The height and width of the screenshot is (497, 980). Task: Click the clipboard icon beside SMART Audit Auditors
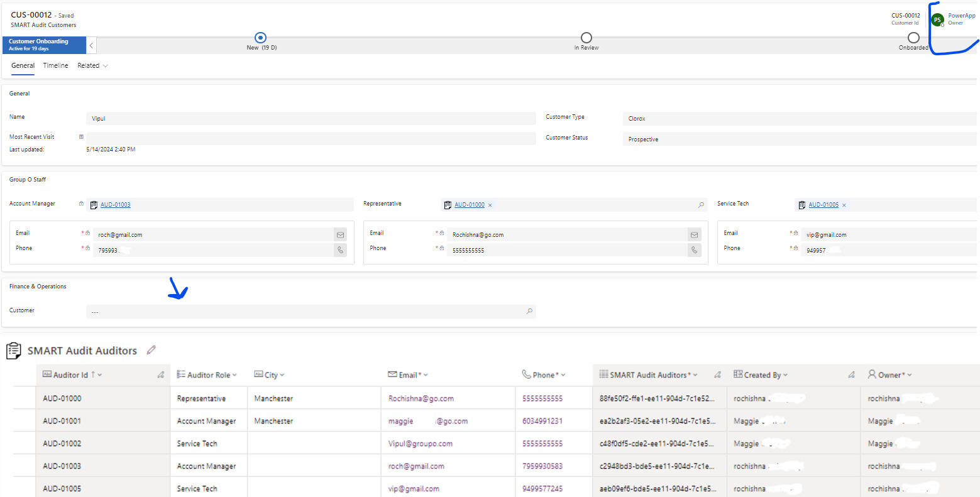pyautogui.click(x=13, y=350)
